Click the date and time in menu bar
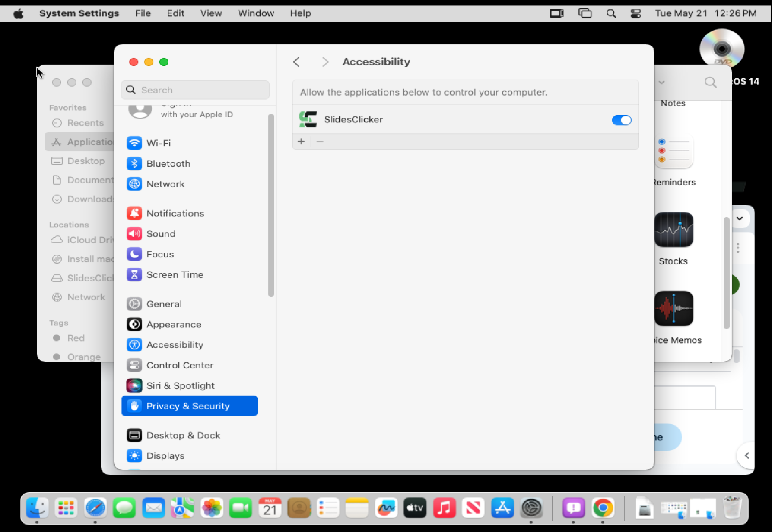The height and width of the screenshot is (532, 780). pyautogui.click(x=706, y=13)
